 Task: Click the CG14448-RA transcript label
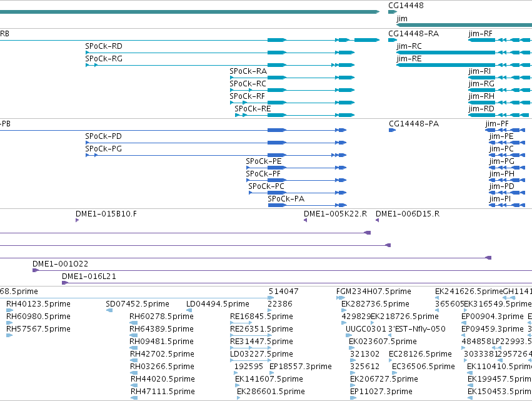click(x=413, y=34)
